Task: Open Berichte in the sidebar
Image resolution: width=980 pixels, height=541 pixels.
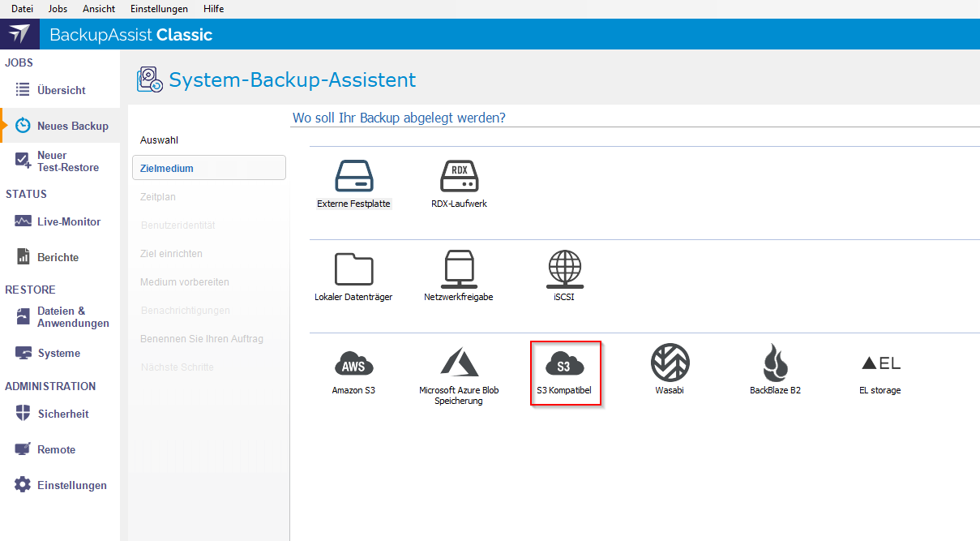Action: [58, 257]
